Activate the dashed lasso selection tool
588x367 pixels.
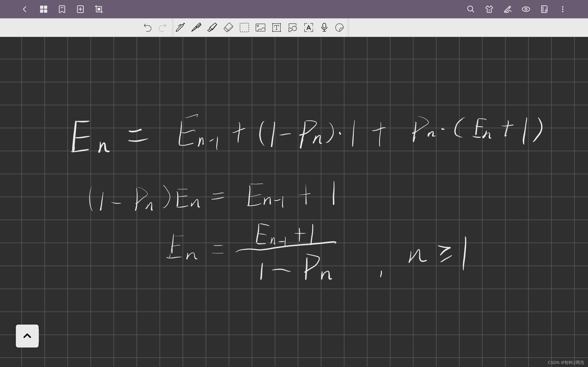pos(244,28)
